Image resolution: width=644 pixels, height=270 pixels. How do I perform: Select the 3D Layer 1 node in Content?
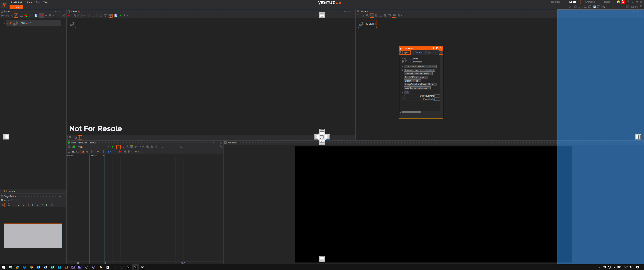coord(367,24)
